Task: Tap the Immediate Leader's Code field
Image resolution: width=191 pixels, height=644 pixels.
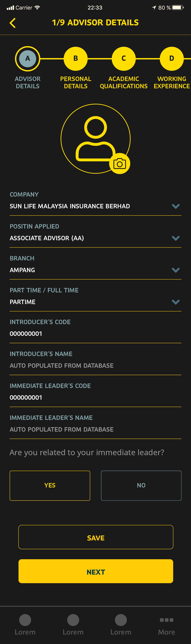Action: [95, 397]
